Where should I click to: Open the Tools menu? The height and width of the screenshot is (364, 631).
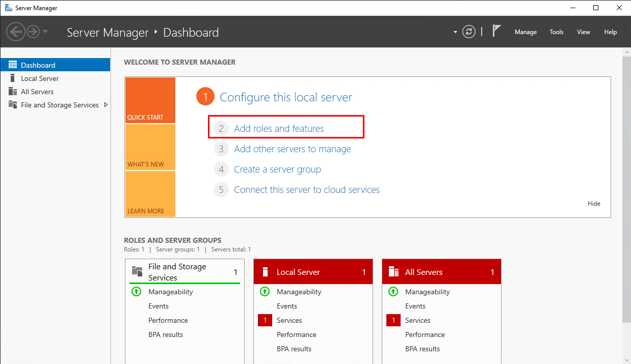(x=557, y=32)
